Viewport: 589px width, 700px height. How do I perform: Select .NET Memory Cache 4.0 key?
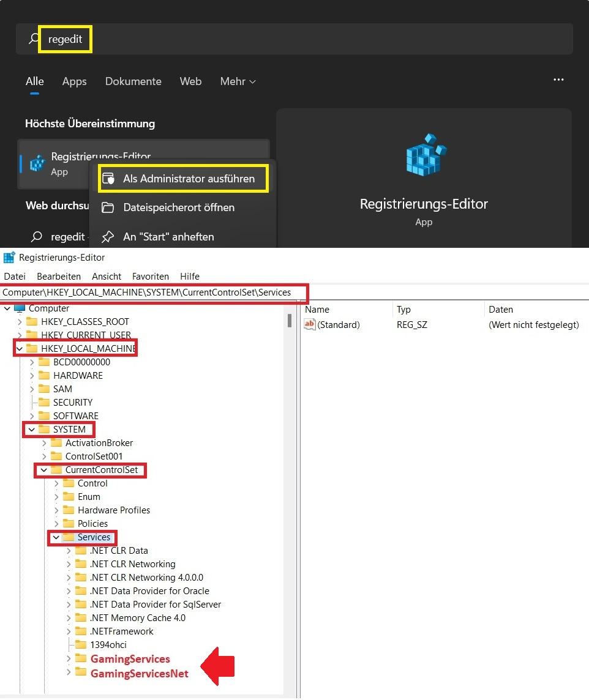point(138,618)
